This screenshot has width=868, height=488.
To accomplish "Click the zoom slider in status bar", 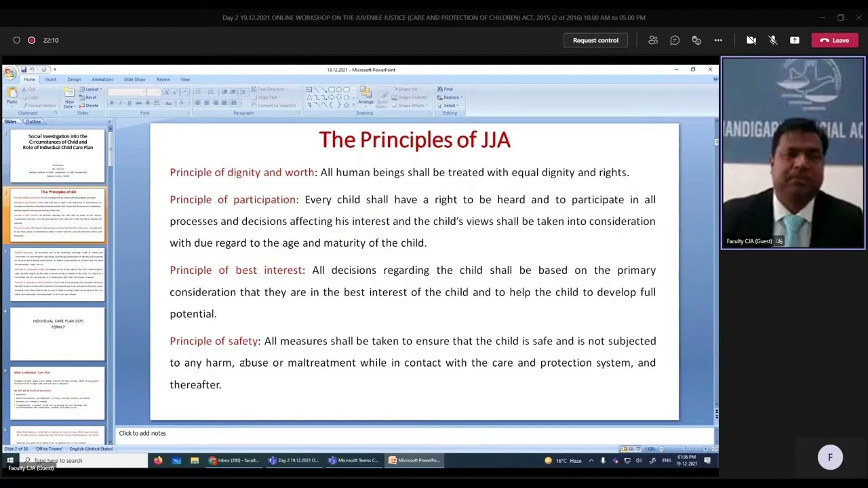I will (x=684, y=449).
